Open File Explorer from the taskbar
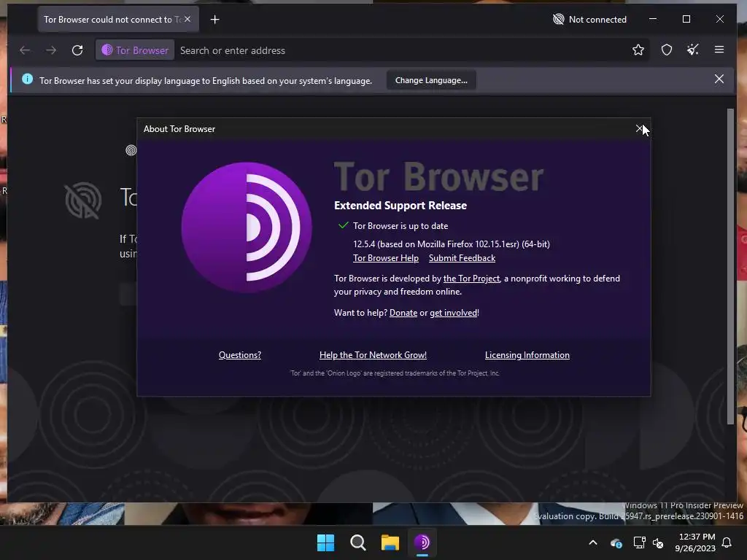 coord(390,542)
